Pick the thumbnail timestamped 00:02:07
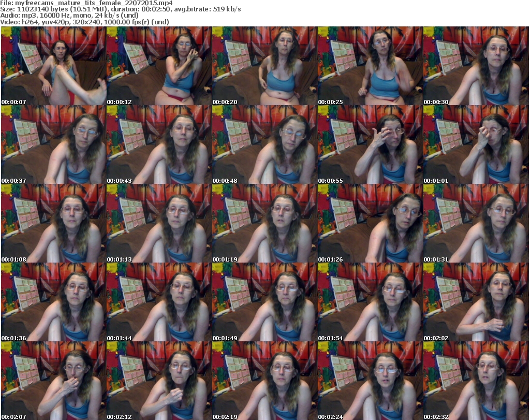Screen dimensions: 530x420 (53, 381)
